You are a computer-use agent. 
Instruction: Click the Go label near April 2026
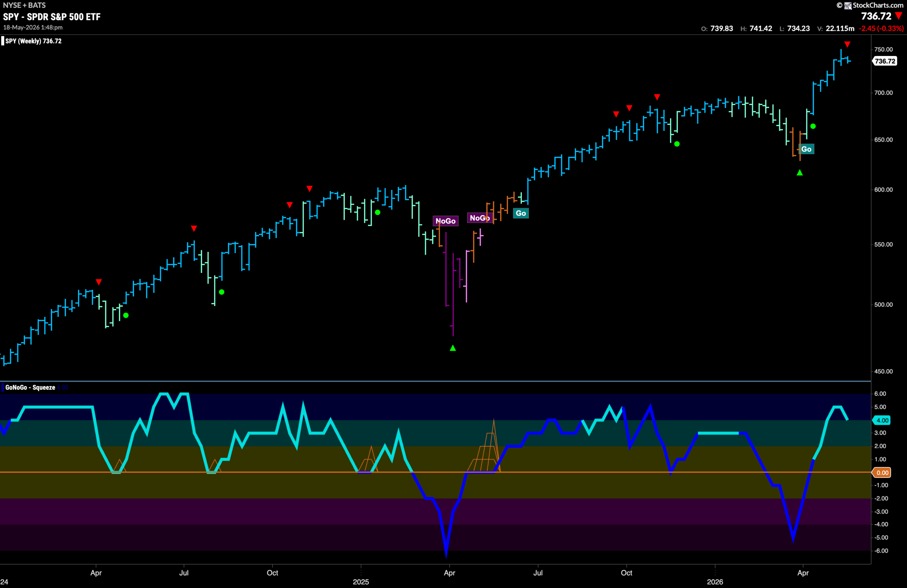(806, 149)
